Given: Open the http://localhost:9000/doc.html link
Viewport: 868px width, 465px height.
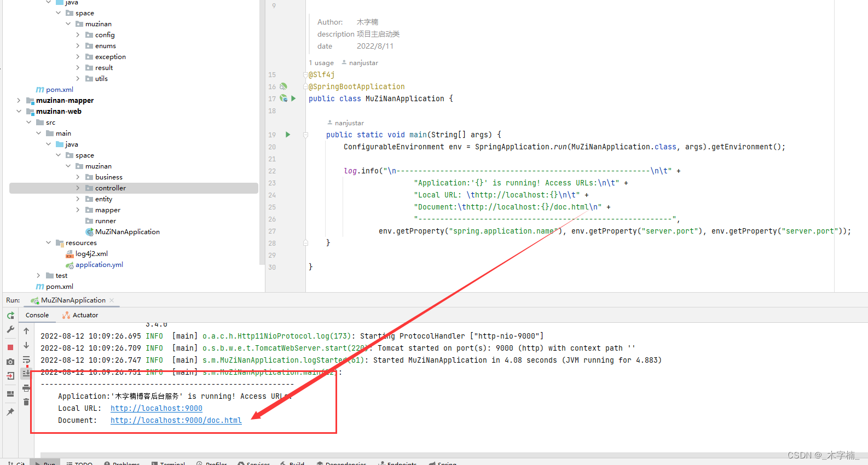Looking at the screenshot, I should tap(176, 420).
